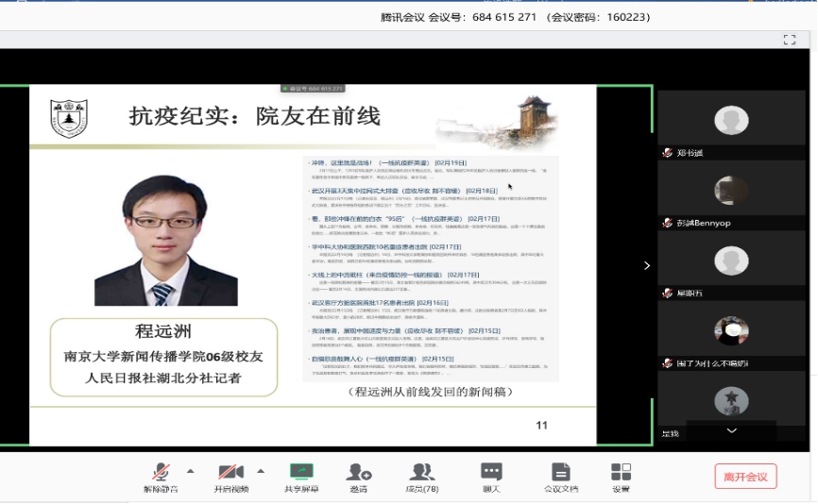Select the fourth participant's photo avatar tile
Screen dimensions: 818x504
tap(731, 330)
